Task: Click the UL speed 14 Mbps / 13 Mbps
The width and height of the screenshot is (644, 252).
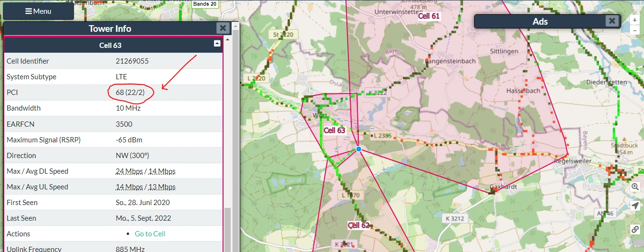Action: (146, 187)
